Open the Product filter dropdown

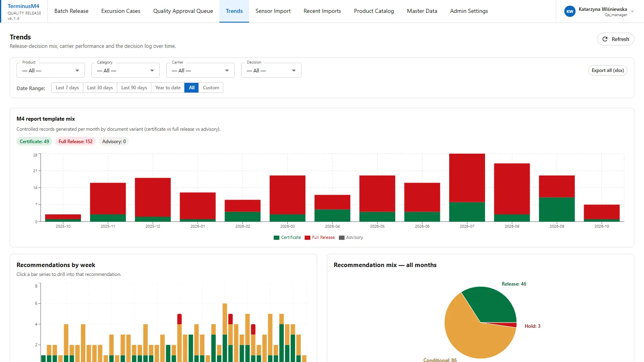click(x=51, y=70)
